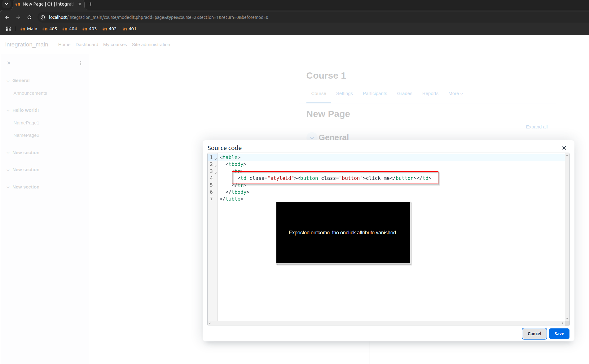Image resolution: width=589 pixels, height=364 pixels.
Task: Click the vertical scrollbar up arrow in editor
Action: click(567, 155)
